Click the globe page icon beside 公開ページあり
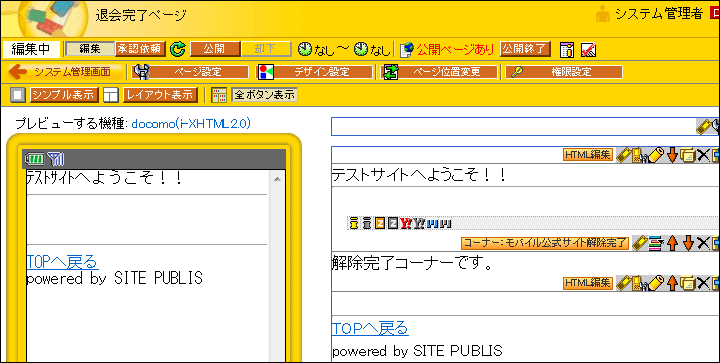Screen dimensions: 720x363 [x=407, y=50]
